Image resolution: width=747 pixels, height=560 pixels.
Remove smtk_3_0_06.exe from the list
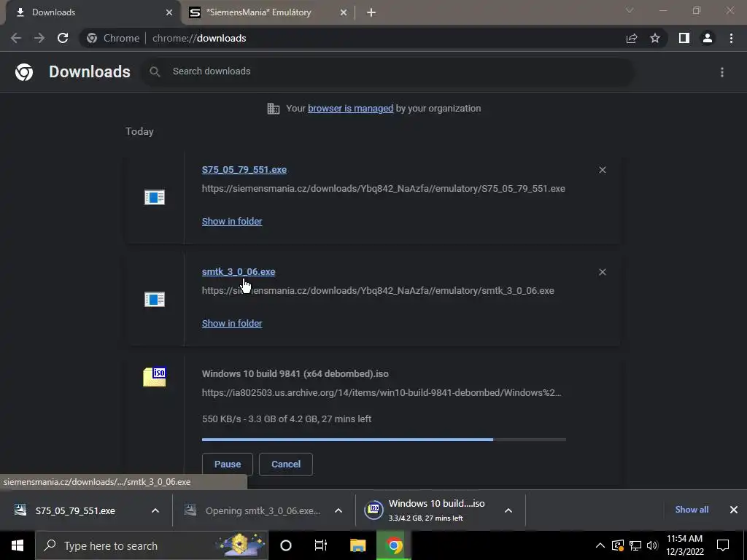pos(602,272)
